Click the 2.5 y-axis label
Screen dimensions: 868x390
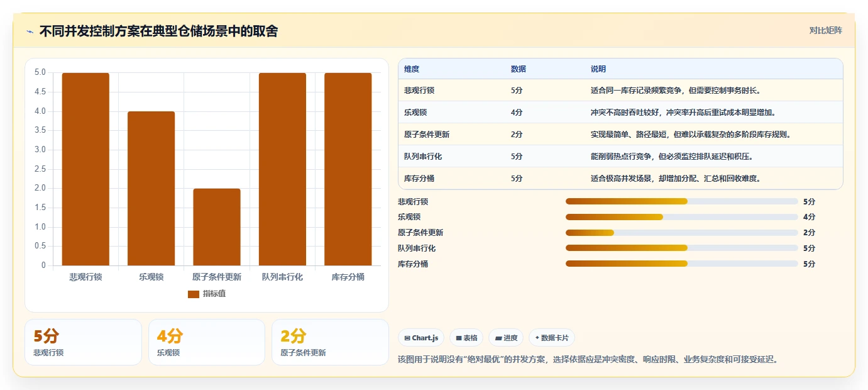(x=40, y=169)
